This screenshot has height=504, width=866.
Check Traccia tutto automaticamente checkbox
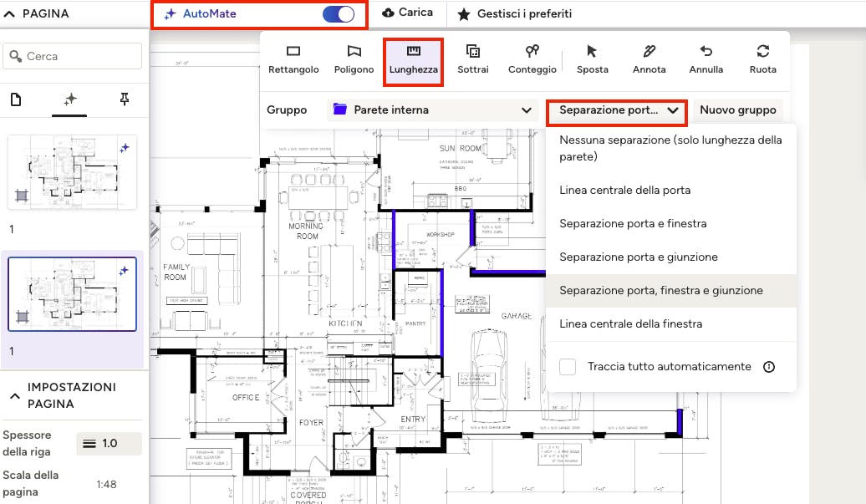coord(568,367)
